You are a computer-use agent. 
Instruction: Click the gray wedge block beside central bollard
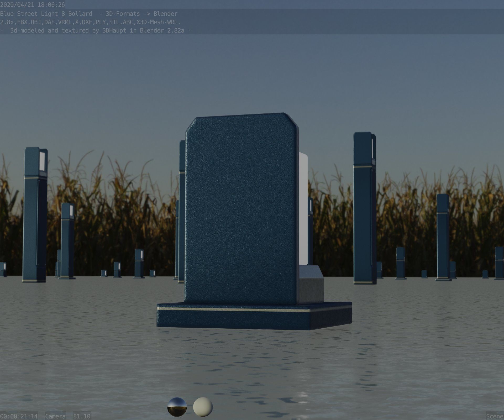pyautogui.click(x=311, y=285)
